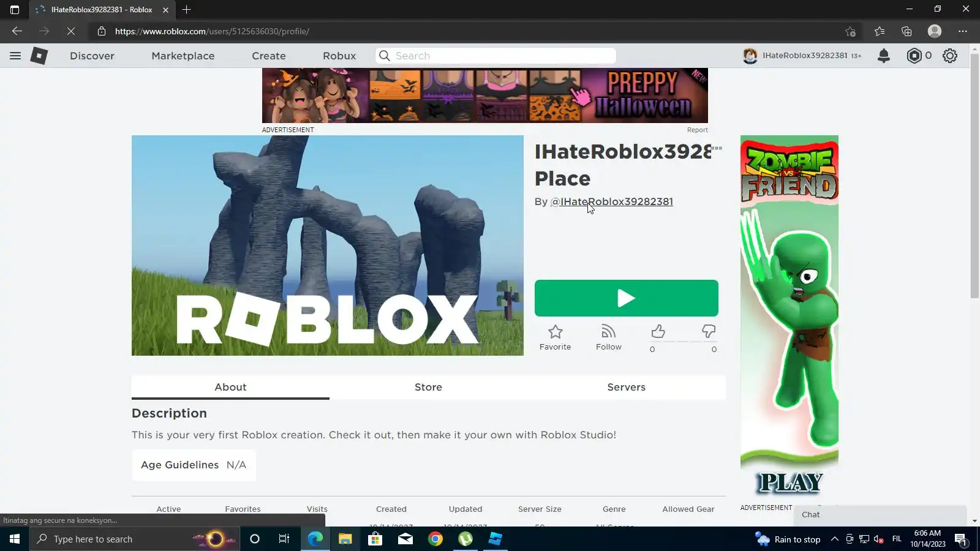Switch the FIL input language
The height and width of the screenshot is (551, 980).
click(x=897, y=539)
